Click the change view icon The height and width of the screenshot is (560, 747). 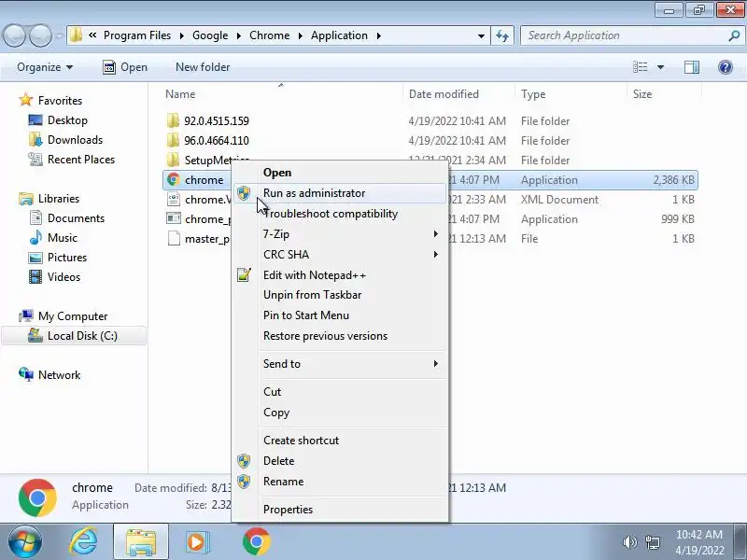[x=640, y=67]
